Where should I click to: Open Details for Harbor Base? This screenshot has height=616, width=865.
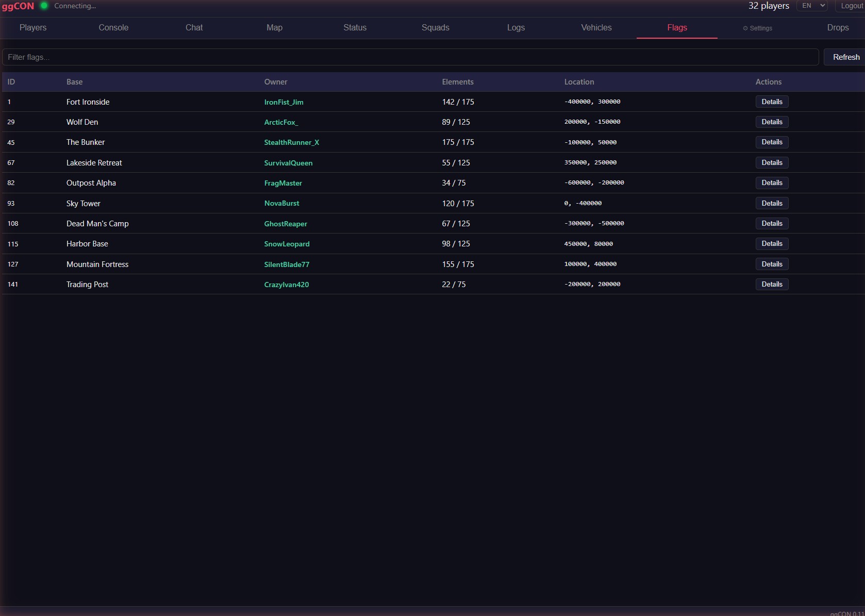(772, 244)
